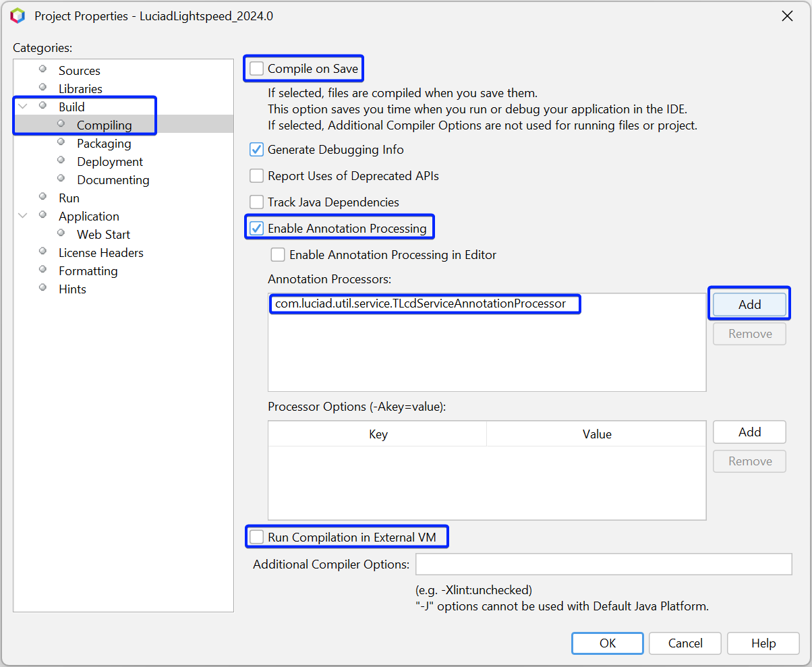The image size is (812, 667).
Task: Enable Run Compilation in External VM
Action: click(256, 538)
